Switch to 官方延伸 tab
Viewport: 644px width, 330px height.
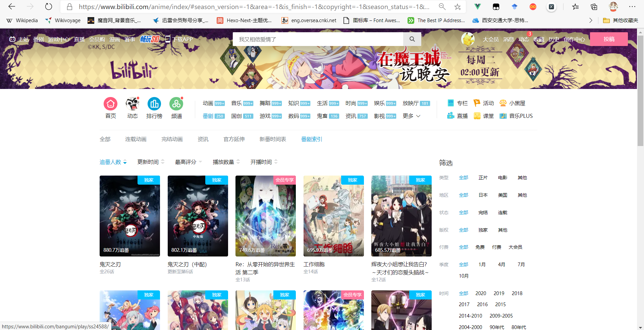pyautogui.click(x=234, y=139)
